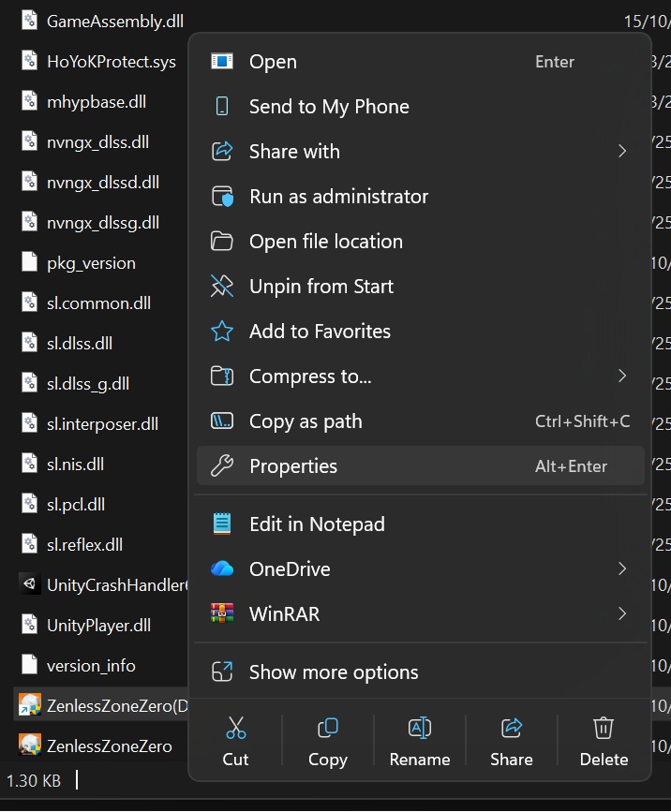Select the HoYoKProtect.sys file

[x=111, y=62]
